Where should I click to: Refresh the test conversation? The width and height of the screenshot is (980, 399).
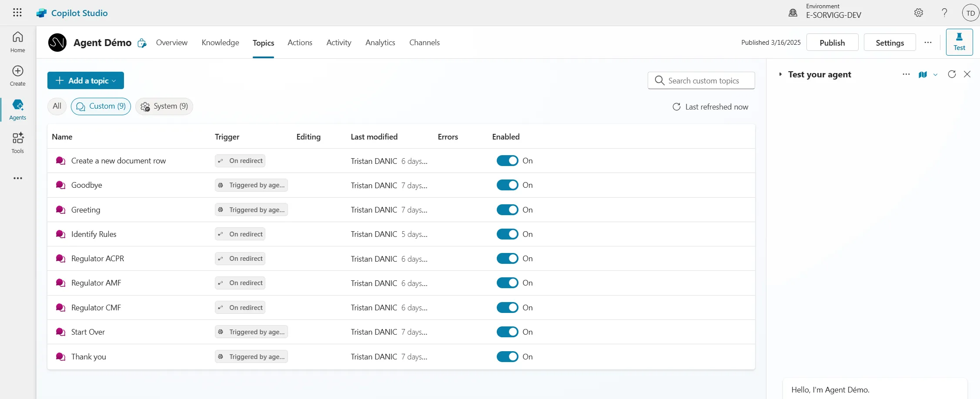952,74
